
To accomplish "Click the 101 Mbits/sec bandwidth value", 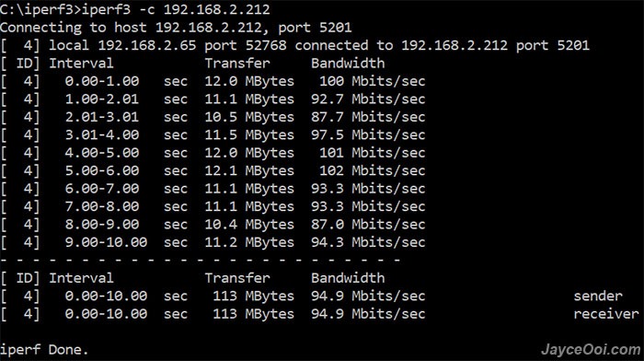I will click(x=372, y=153).
